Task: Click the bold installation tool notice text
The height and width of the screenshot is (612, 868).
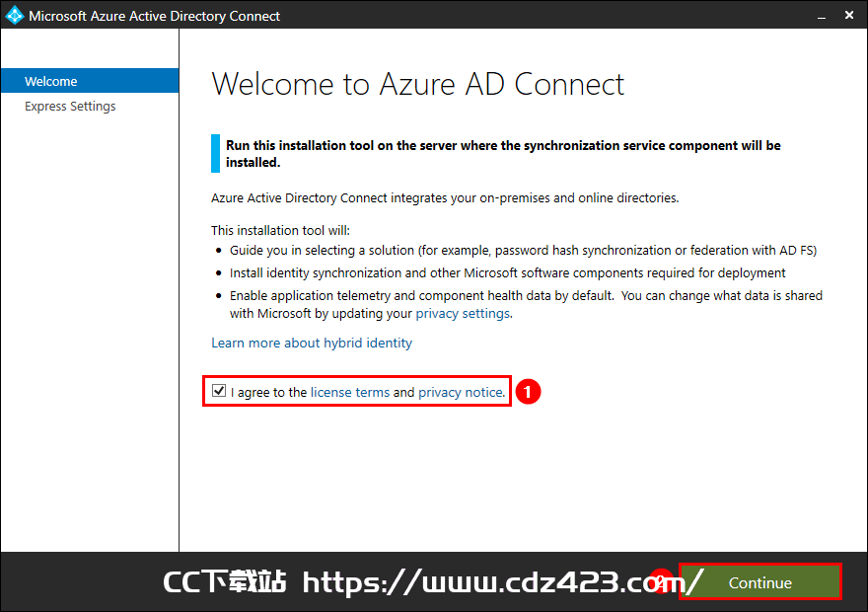Action: 503,153
